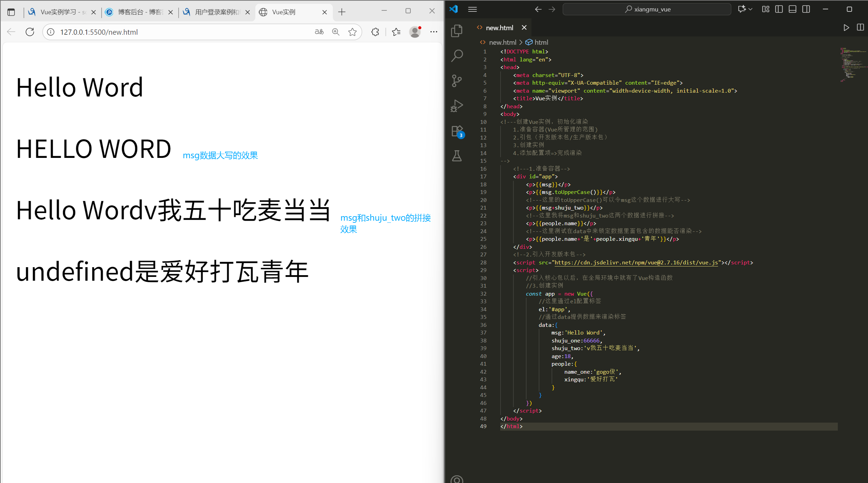Image resolution: width=868 pixels, height=483 pixels.
Task: Toggle the primary side bar visibility
Action: click(x=779, y=9)
